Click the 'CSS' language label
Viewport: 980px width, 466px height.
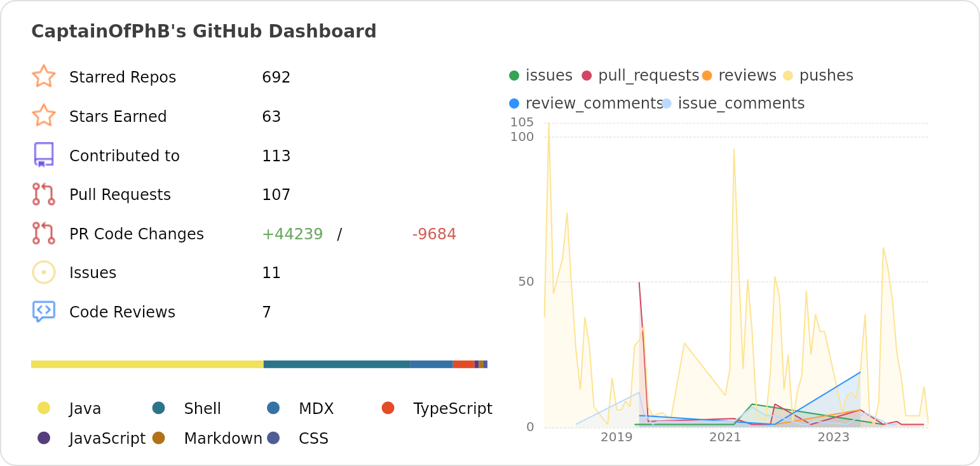pos(313,439)
